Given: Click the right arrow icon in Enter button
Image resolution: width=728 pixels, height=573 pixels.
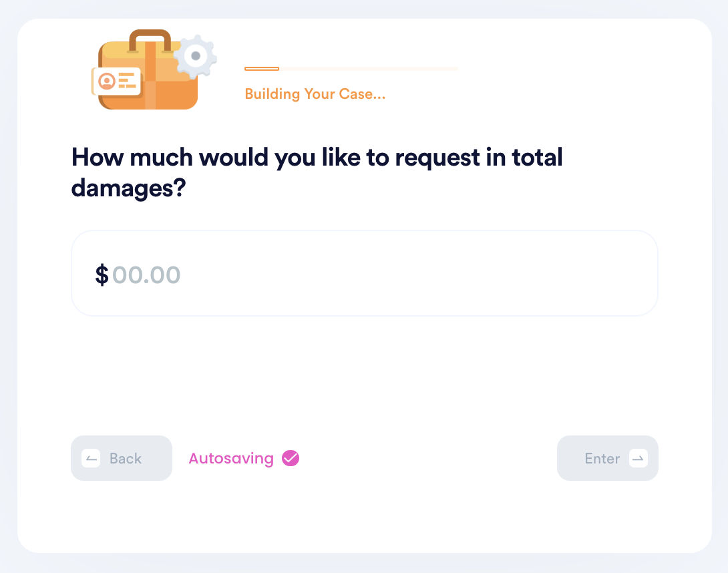Looking at the screenshot, I should point(639,459).
